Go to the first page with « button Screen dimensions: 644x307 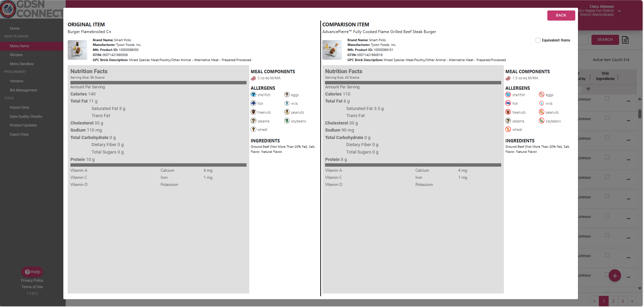594,301
